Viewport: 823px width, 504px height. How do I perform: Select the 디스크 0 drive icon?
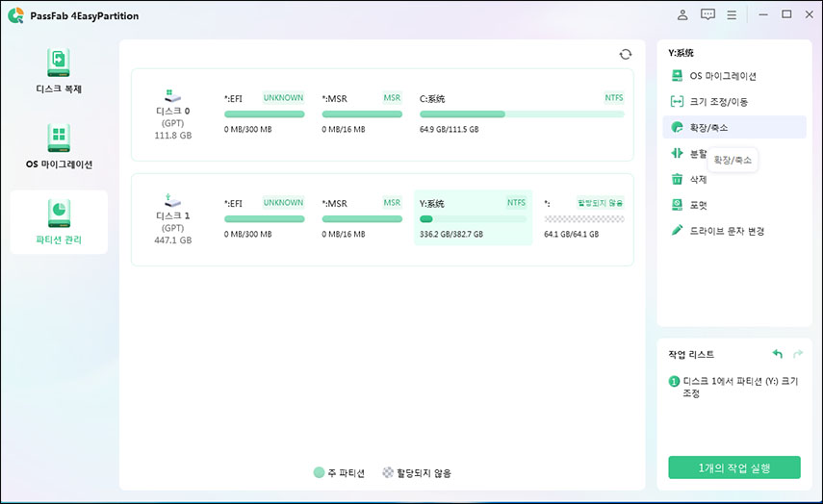pyautogui.click(x=172, y=96)
